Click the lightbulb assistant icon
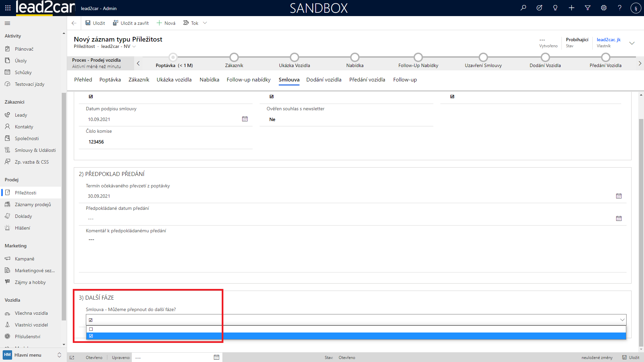The width and height of the screenshot is (644, 362). [555, 8]
